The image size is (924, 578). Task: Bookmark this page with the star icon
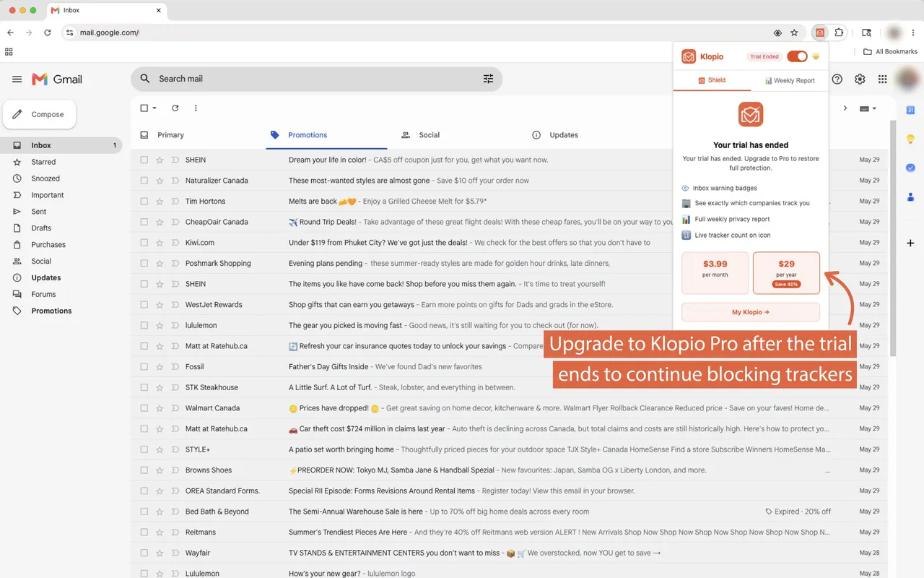pyautogui.click(x=794, y=33)
